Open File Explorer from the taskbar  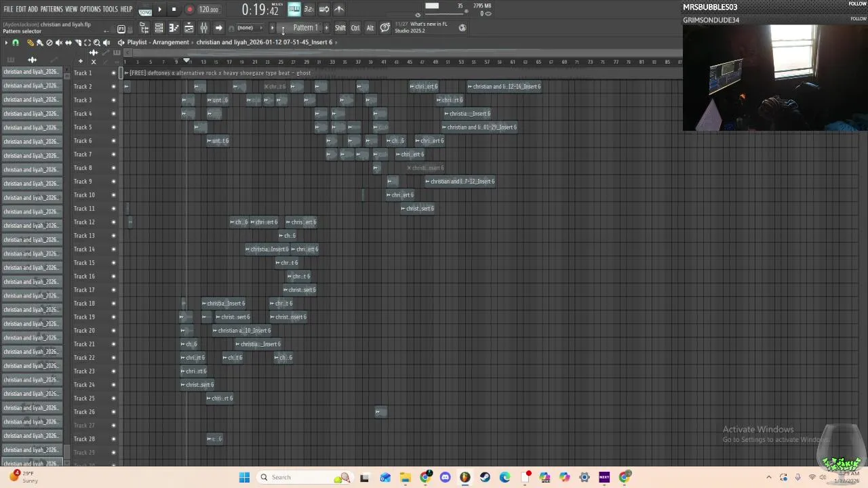click(x=405, y=477)
